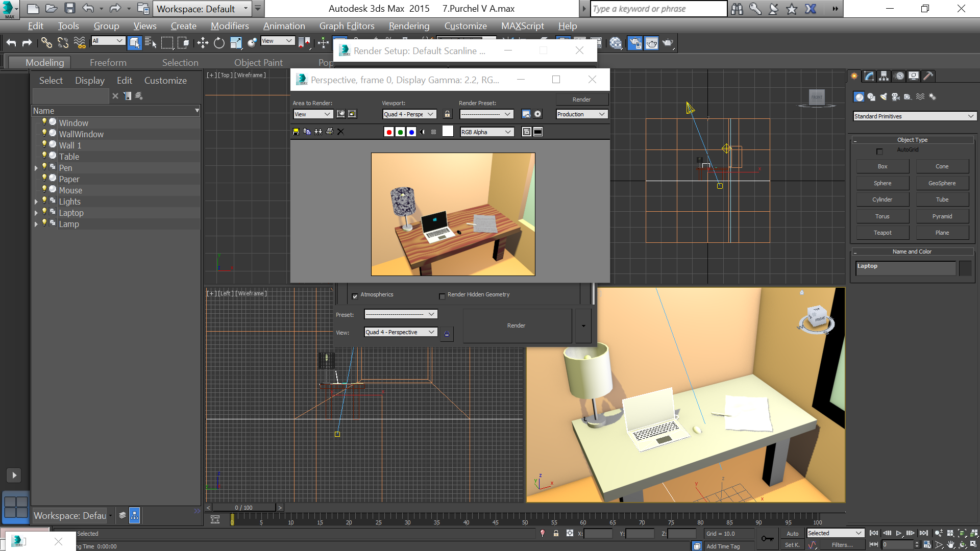The width and height of the screenshot is (980, 551).
Task: Open the Area to Render dropdown
Action: (x=313, y=114)
